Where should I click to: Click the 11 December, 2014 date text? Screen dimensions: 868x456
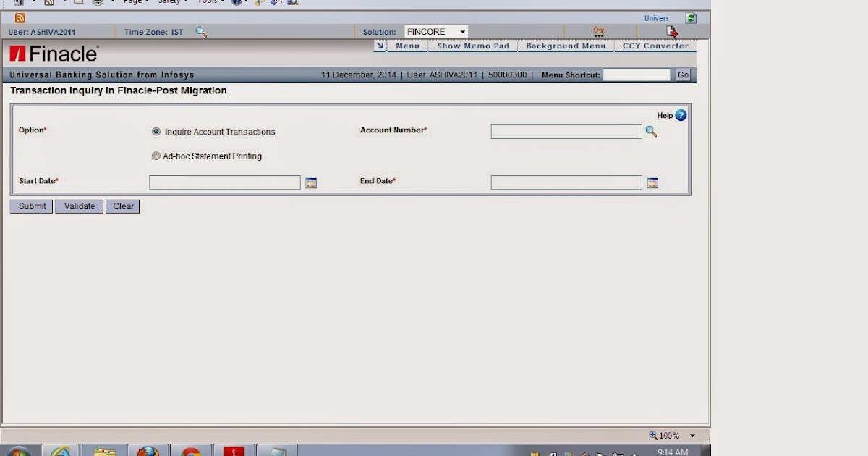click(x=359, y=75)
